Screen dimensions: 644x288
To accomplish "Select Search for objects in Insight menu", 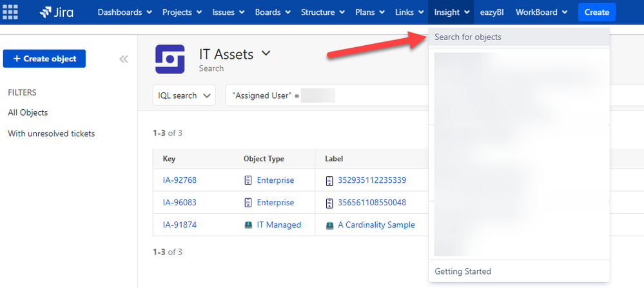I will [x=519, y=37].
